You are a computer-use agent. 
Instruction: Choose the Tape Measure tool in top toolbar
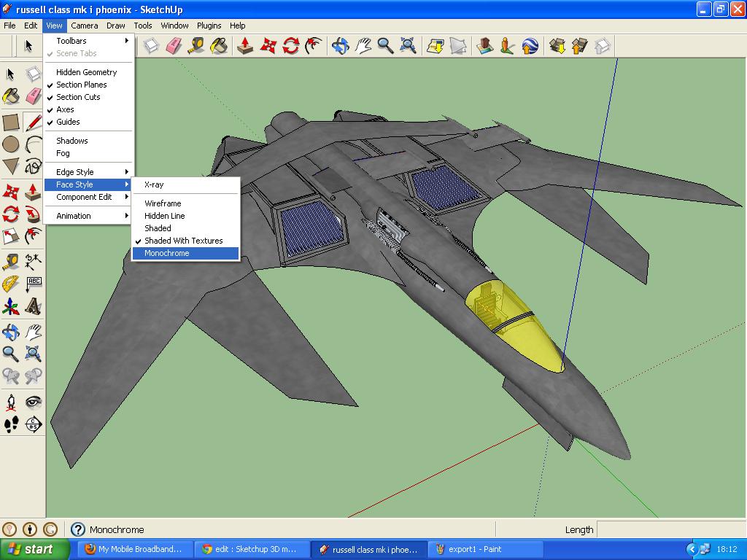click(196, 46)
